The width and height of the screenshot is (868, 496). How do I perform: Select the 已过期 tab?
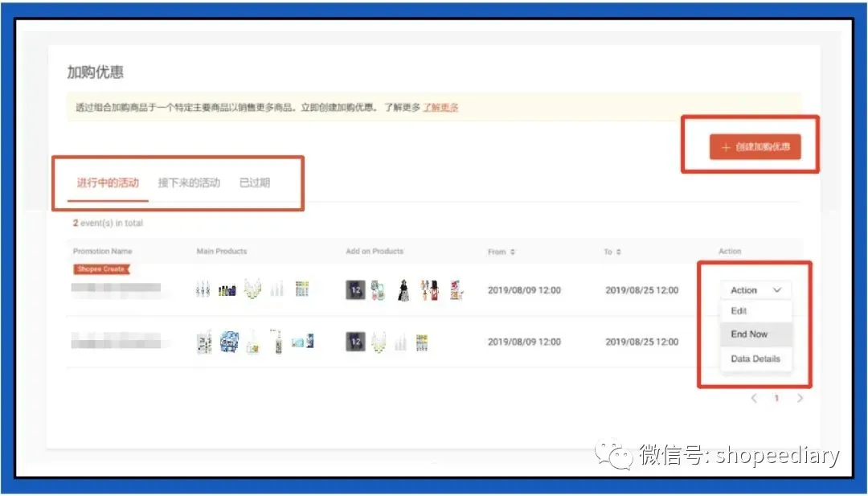point(255,182)
